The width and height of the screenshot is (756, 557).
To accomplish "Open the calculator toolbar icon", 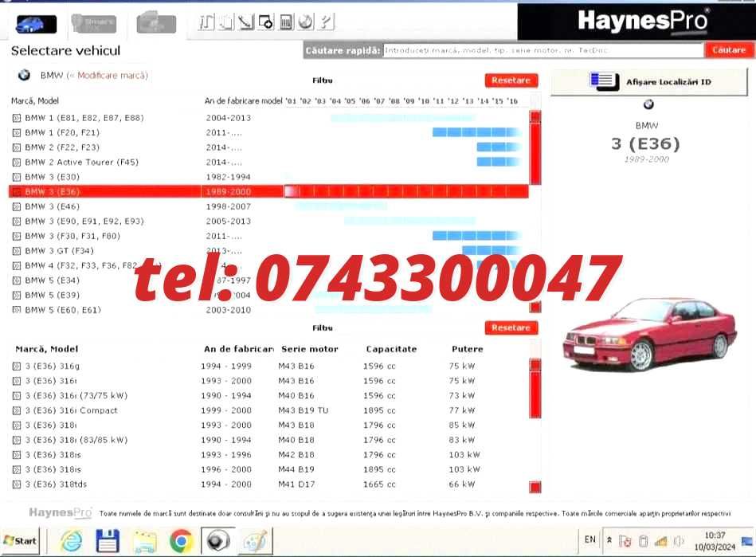I will point(286,22).
